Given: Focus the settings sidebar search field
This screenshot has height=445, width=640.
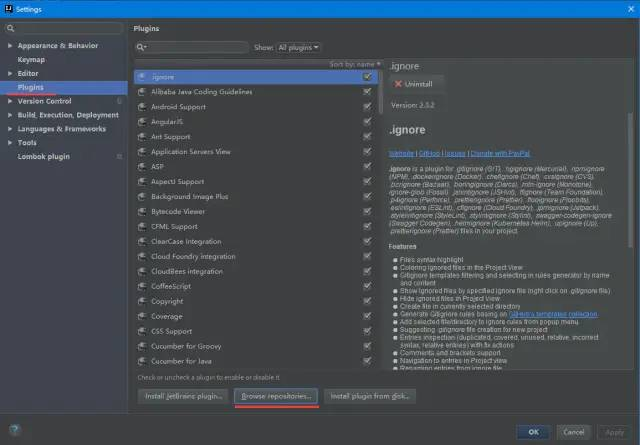Looking at the screenshot, I should (64, 28).
